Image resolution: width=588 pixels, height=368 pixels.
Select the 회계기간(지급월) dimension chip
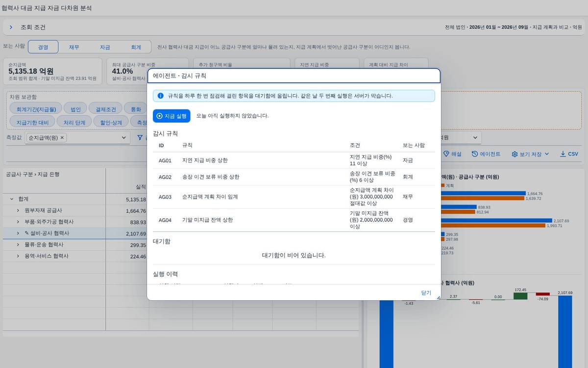coord(36,109)
